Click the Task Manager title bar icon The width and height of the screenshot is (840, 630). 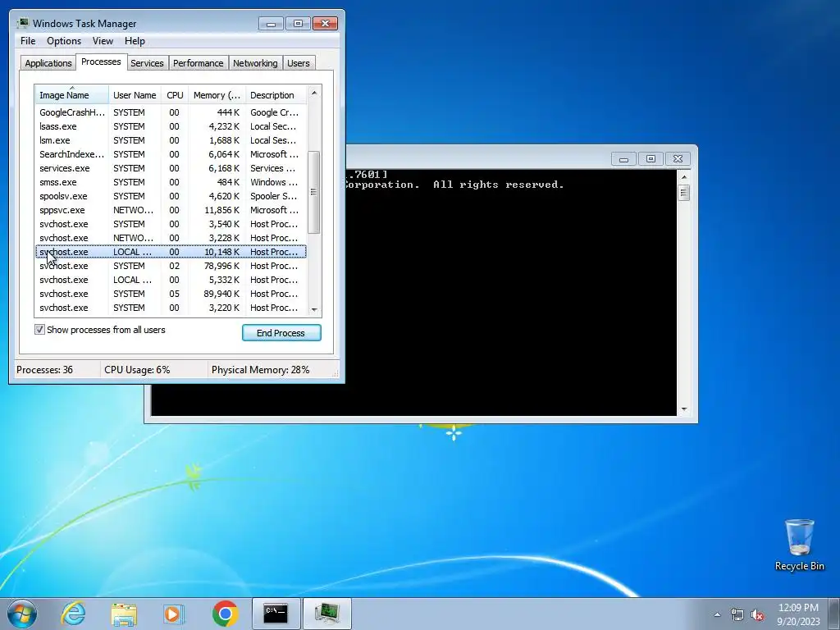[22, 23]
